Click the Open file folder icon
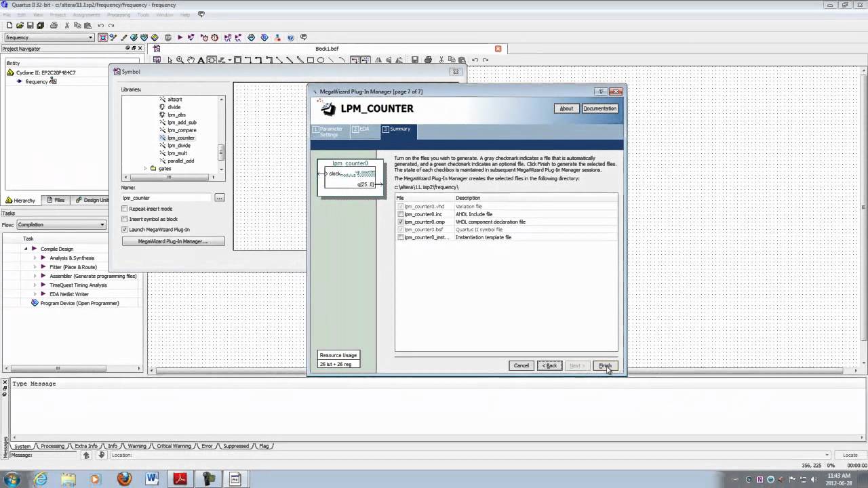 pos(20,26)
